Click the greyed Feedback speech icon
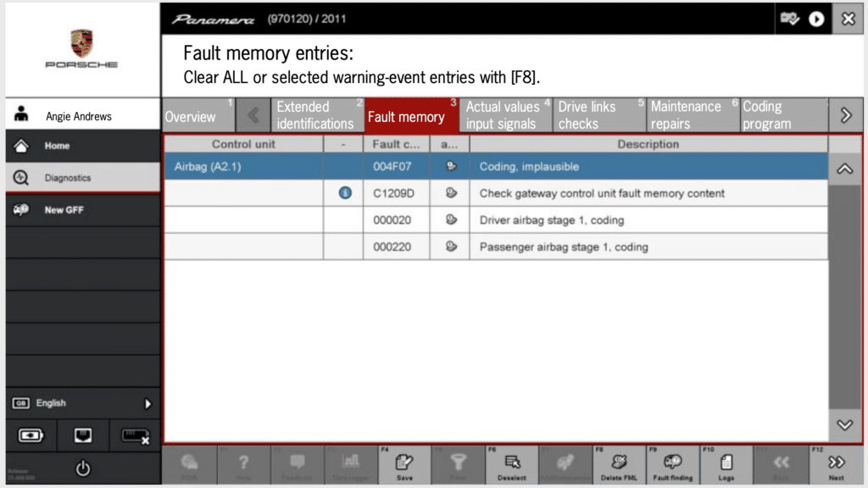This screenshot has width=868, height=488. click(x=297, y=465)
